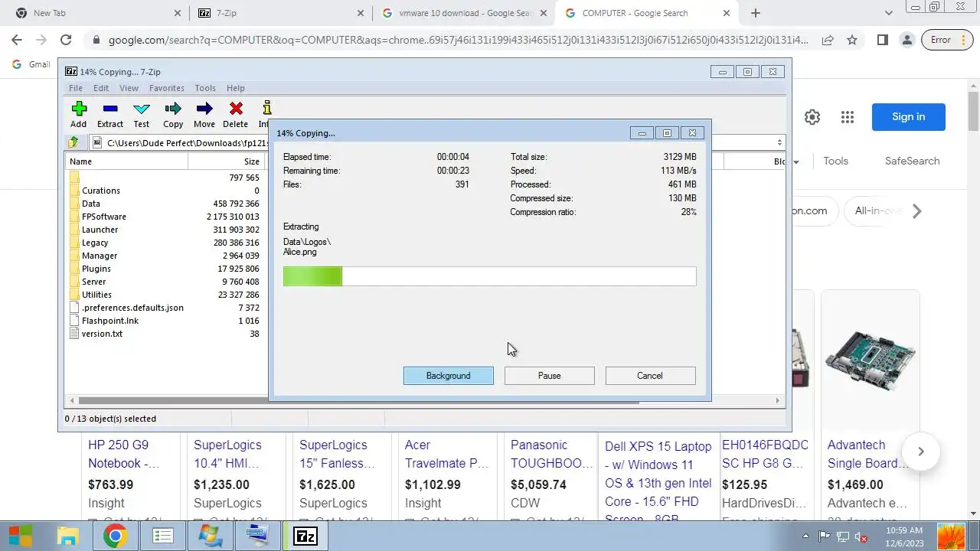Click the volume icon in system tray
This screenshot has width=980, height=551.
pos(861,536)
